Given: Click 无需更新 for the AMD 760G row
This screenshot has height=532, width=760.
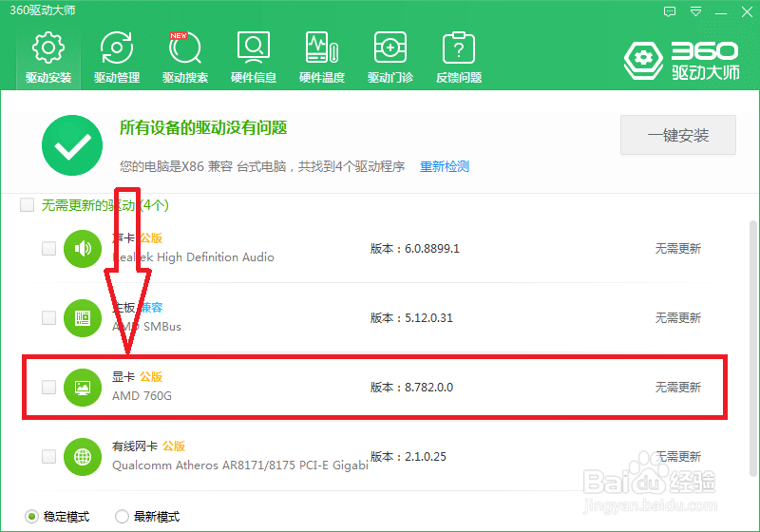Looking at the screenshot, I should pyautogui.click(x=678, y=388).
